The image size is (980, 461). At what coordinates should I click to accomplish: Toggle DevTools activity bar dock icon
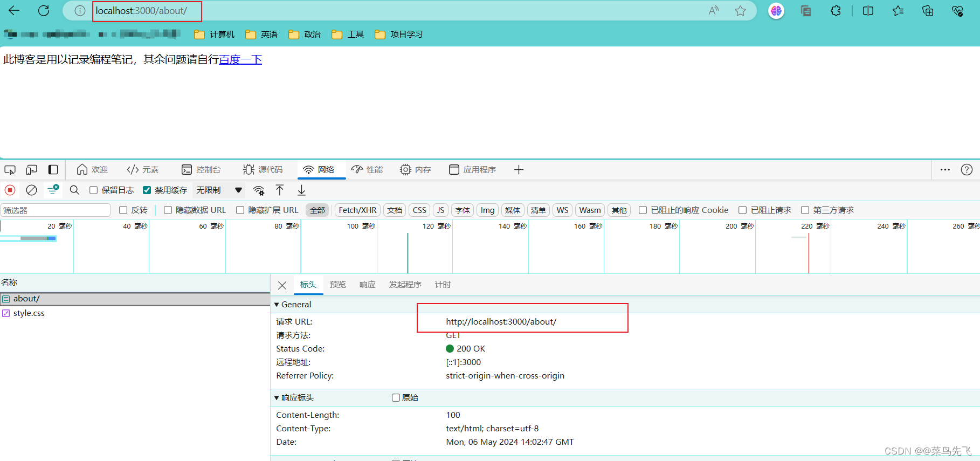coord(53,169)
